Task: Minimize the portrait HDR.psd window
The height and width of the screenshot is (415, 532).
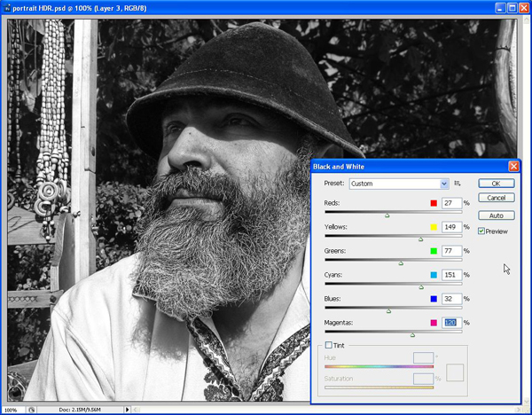Action: coord(500,8)
